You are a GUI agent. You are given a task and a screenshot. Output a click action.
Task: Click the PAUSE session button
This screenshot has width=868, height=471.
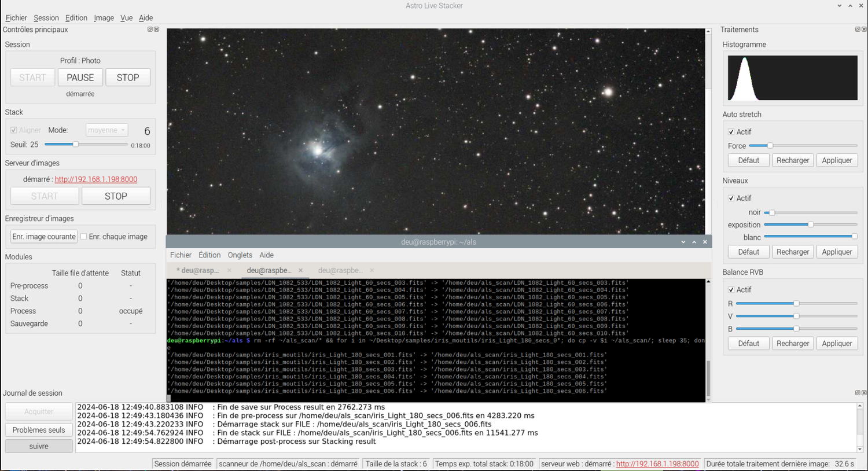coord(80,78)
